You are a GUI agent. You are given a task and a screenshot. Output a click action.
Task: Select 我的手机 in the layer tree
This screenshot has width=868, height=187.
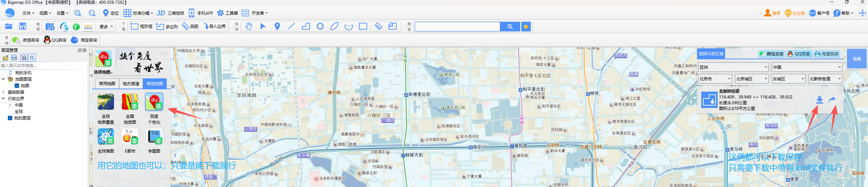(x=23, y=73)
